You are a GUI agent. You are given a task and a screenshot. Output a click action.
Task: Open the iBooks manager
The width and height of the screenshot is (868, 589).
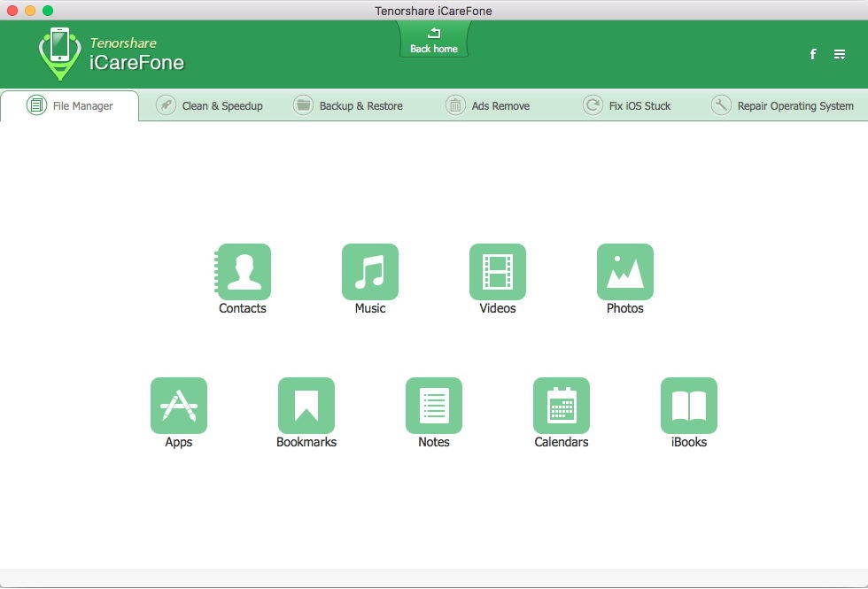689,405
